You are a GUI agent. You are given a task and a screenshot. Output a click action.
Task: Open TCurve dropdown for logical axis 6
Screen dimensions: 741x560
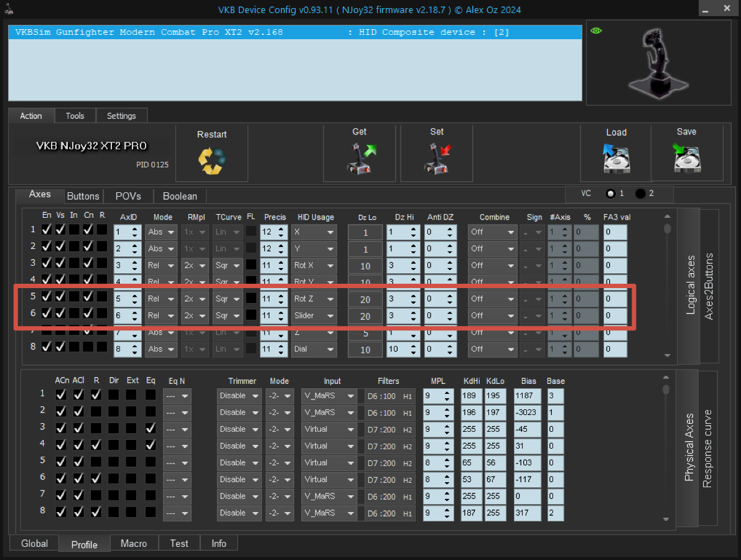(x=228, y=315)
